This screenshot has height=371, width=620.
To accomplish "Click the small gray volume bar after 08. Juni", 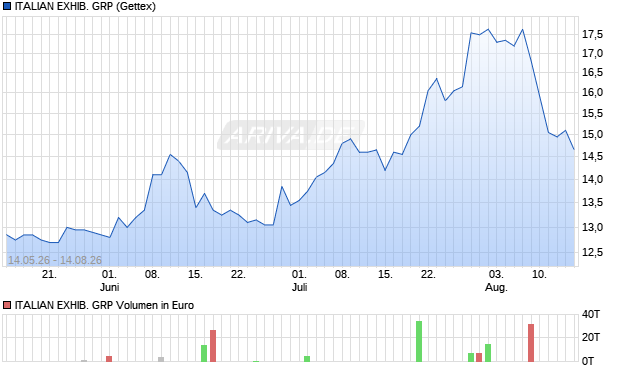I will click(x=161, y=359).
